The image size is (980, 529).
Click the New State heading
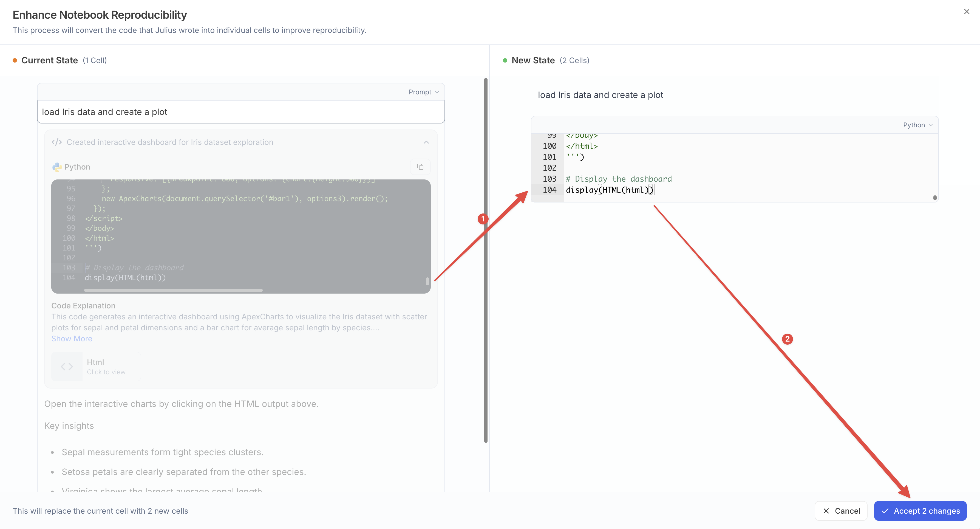coord(533,61)
